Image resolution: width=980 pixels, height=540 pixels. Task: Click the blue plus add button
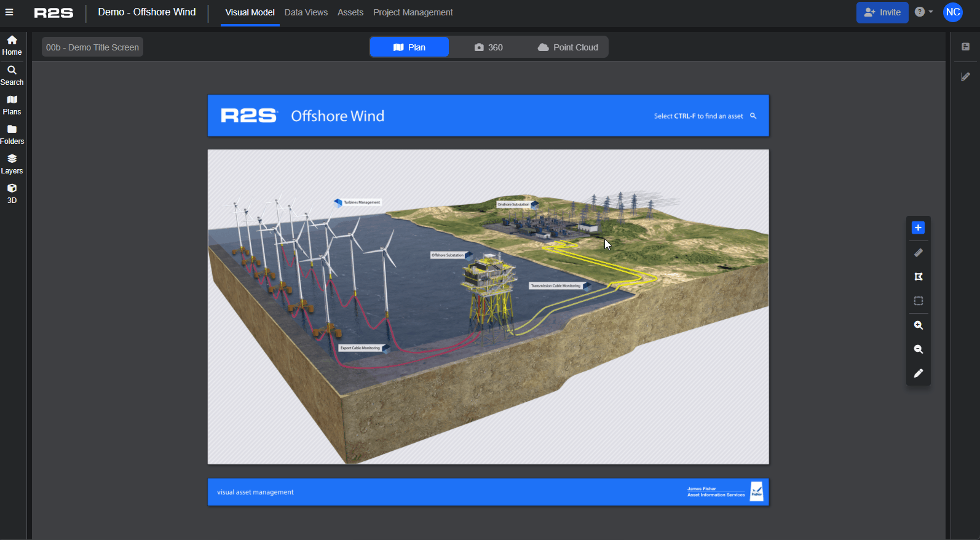click(918, 228)
